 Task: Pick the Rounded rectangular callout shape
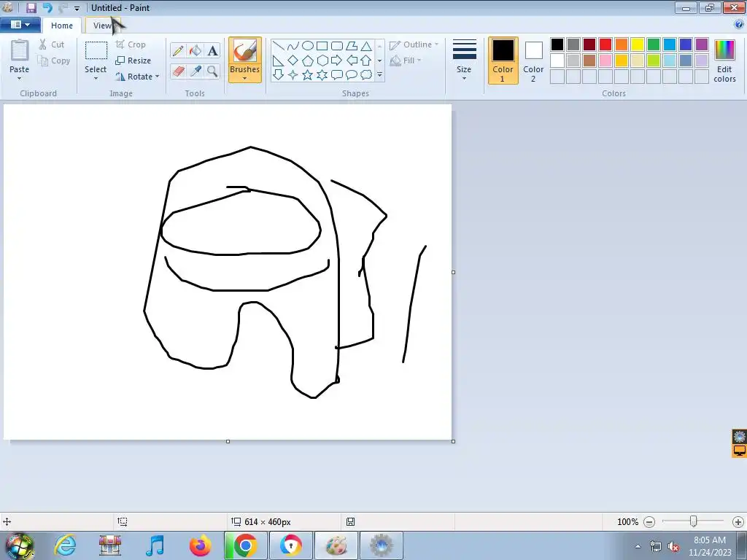point(337,75)
